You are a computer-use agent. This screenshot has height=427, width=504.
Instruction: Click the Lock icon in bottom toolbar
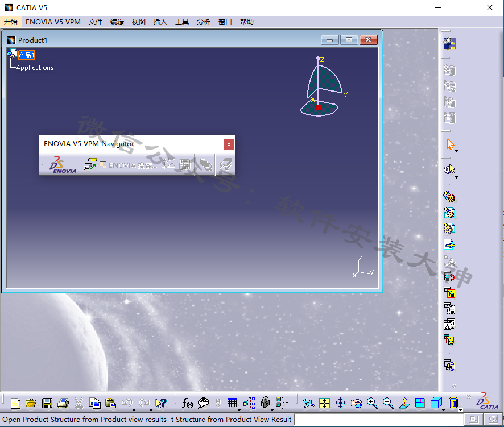[265, 402]
